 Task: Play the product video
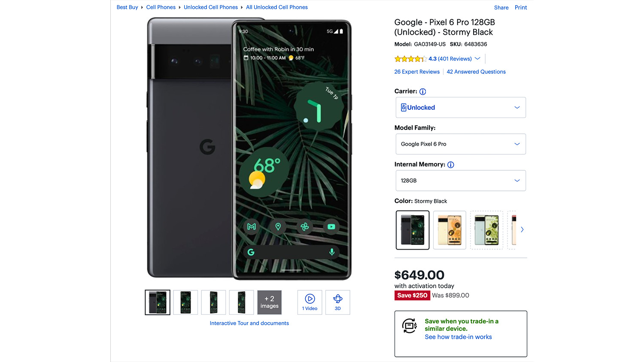(x=310, y=302)
